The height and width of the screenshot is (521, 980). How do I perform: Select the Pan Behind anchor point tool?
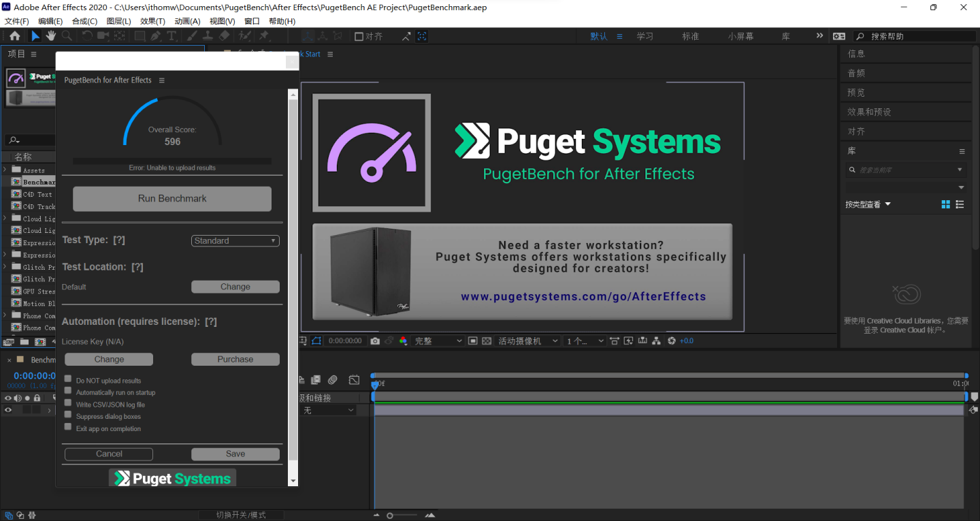119,36
